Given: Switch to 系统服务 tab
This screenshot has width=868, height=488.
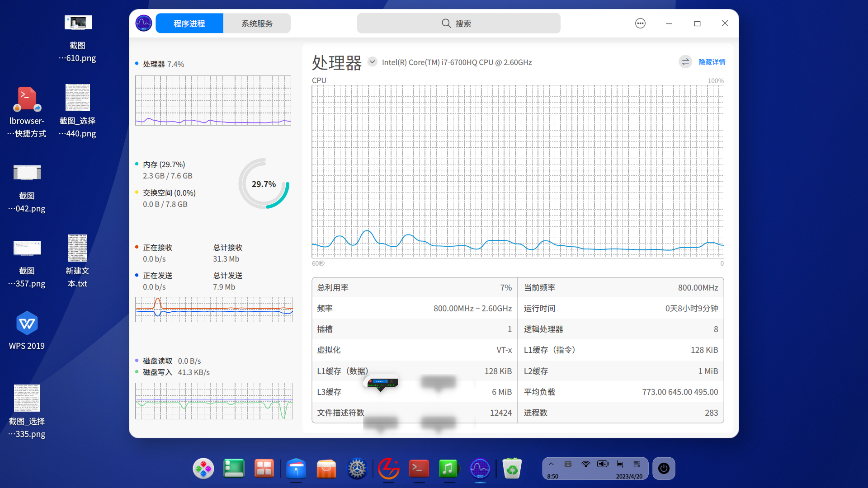Looking at the screenshot, I should coord(257,23).
